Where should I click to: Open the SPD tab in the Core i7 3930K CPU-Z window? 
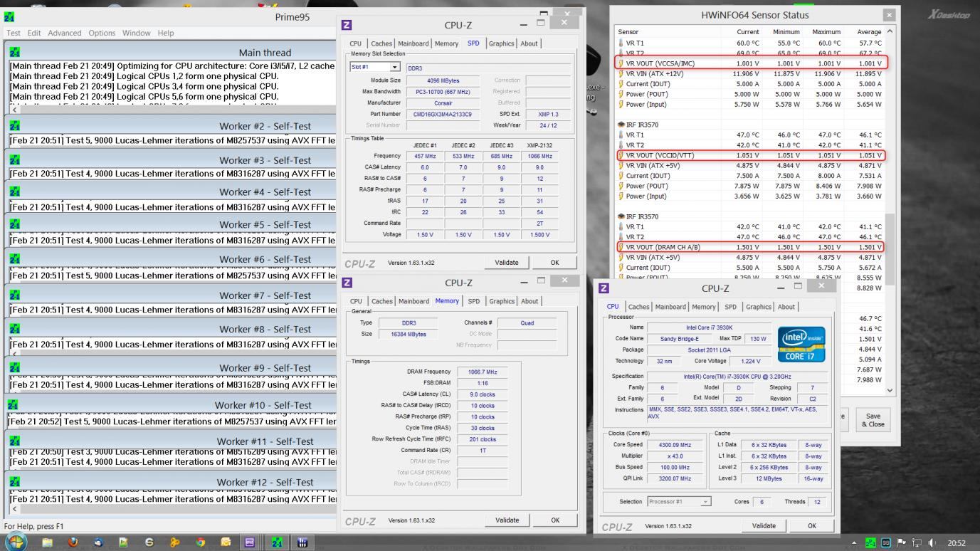coord(730,307)
